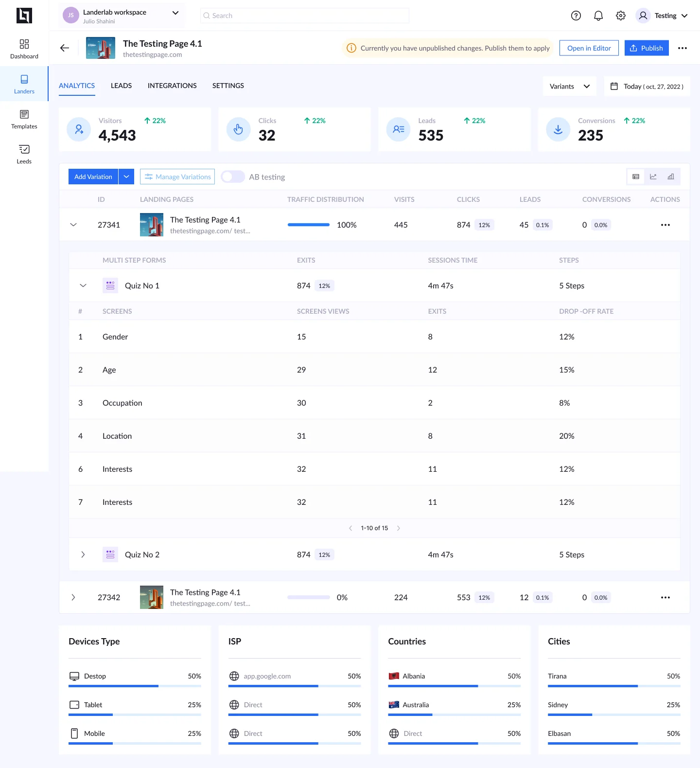
Task: Switch to table list view
Action: [636, 177]
